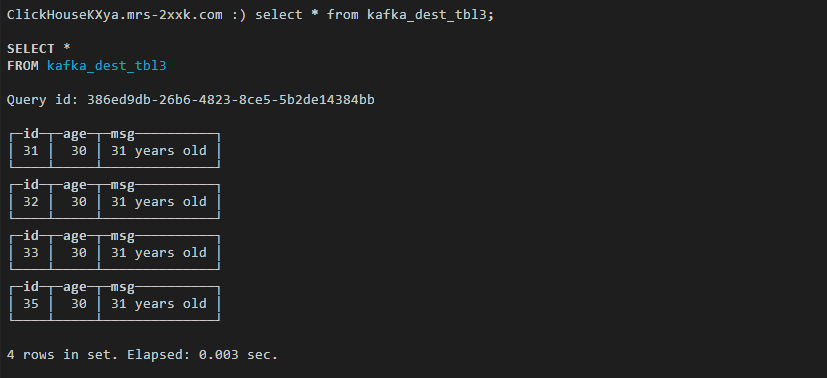
Task: Click the id value 33 cell
Action: pyautogui.click(x=31, y=253)
